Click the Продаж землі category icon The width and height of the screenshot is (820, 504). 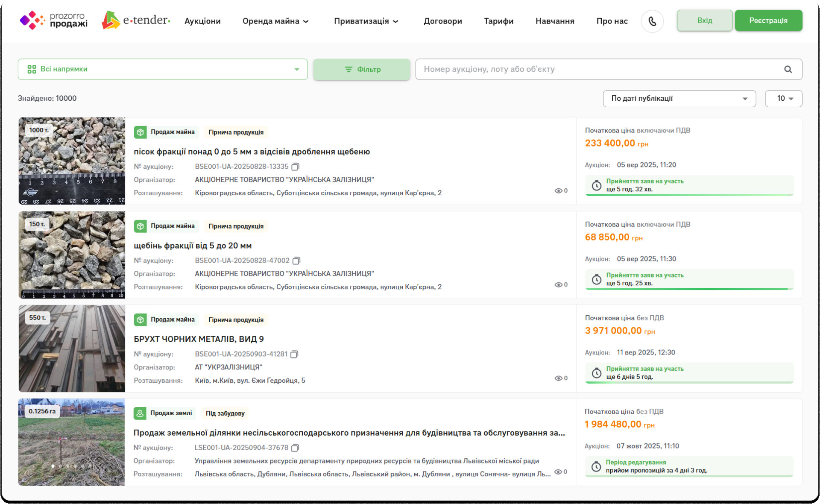(x=140, y=413)
